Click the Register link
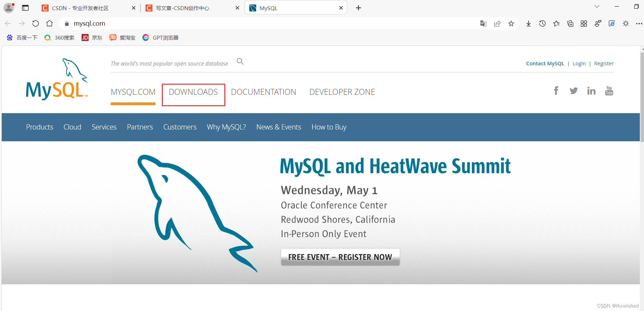This screenshot has width=644, height=311. click(604, 64)
